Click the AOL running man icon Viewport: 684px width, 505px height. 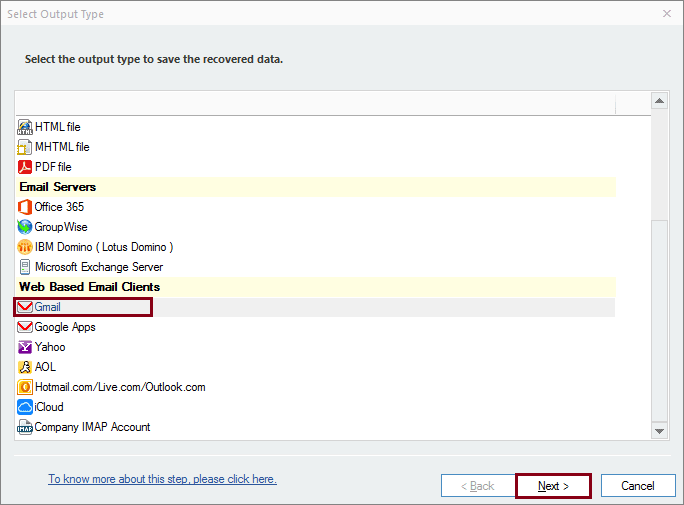coord(25,367)
